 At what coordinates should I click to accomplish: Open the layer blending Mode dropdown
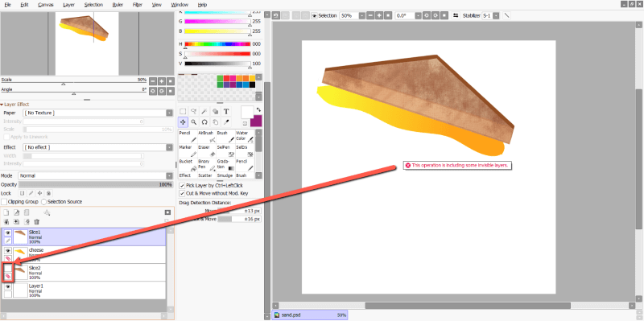pyautogui.click(x=96, y=175)
